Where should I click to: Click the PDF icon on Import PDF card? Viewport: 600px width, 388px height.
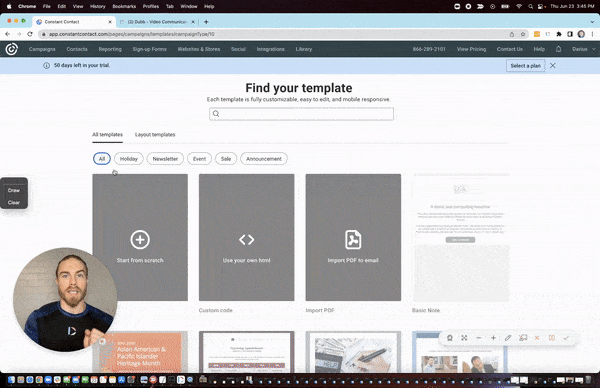point(353,240)
